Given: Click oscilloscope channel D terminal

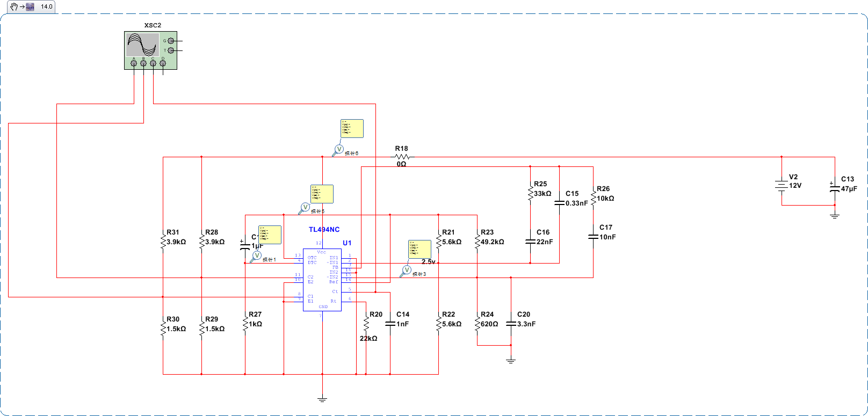Looking at the screenshot, I should [163, 63].
